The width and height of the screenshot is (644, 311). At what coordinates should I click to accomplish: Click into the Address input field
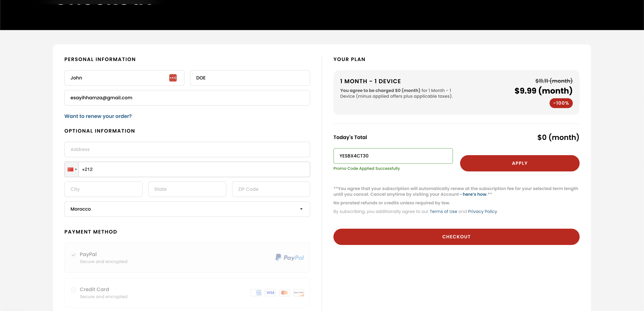[x=187, y=149]
